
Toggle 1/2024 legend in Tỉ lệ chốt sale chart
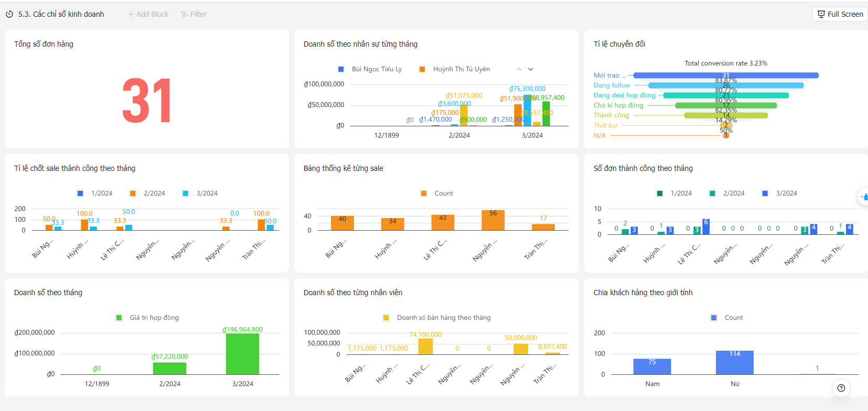pos(95,193)
